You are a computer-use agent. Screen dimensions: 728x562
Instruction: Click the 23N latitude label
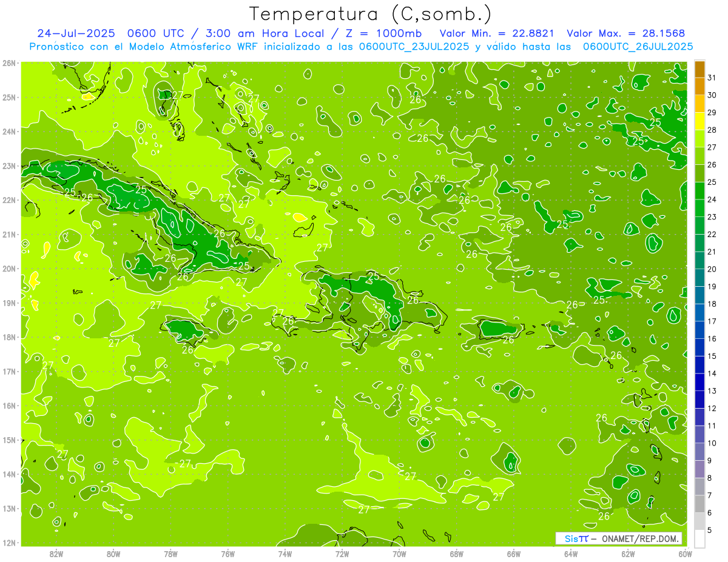(x=9, y=166)
